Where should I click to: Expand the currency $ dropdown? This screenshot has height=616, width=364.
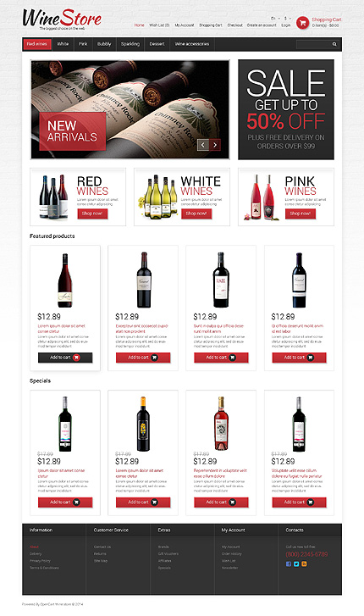(x=288, y=18)
